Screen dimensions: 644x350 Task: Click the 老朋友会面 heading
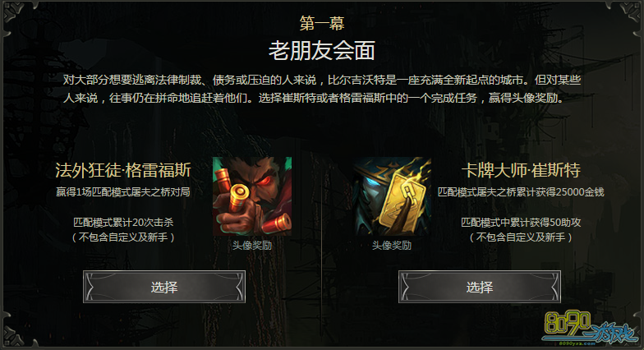pyautogui.click(x=322, y=51)
